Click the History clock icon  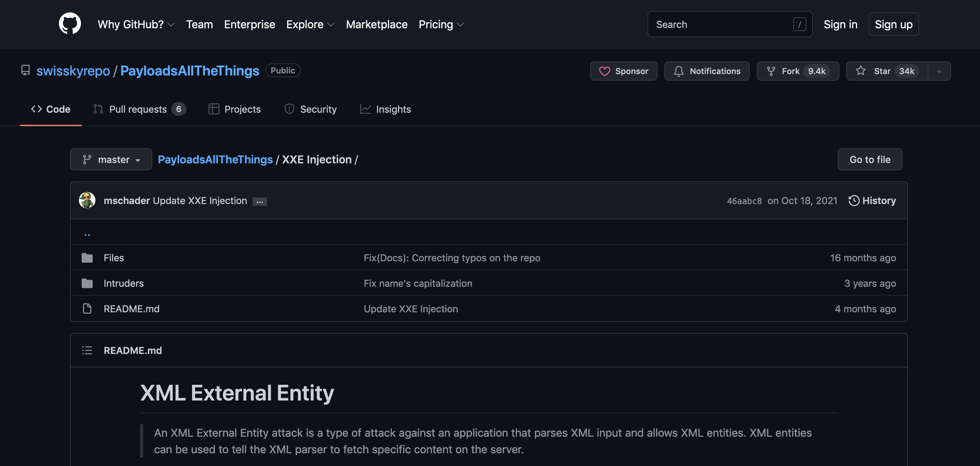[x=854, y=201]
